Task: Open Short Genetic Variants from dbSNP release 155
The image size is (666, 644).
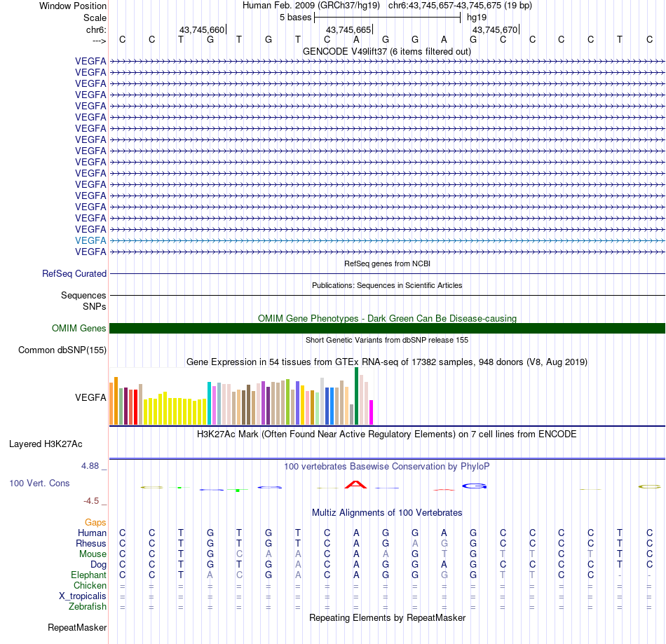Action: pos(387,340)
